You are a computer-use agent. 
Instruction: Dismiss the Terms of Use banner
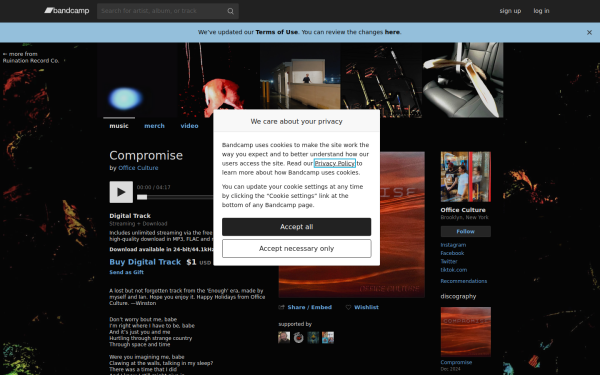tap(589, 33)
